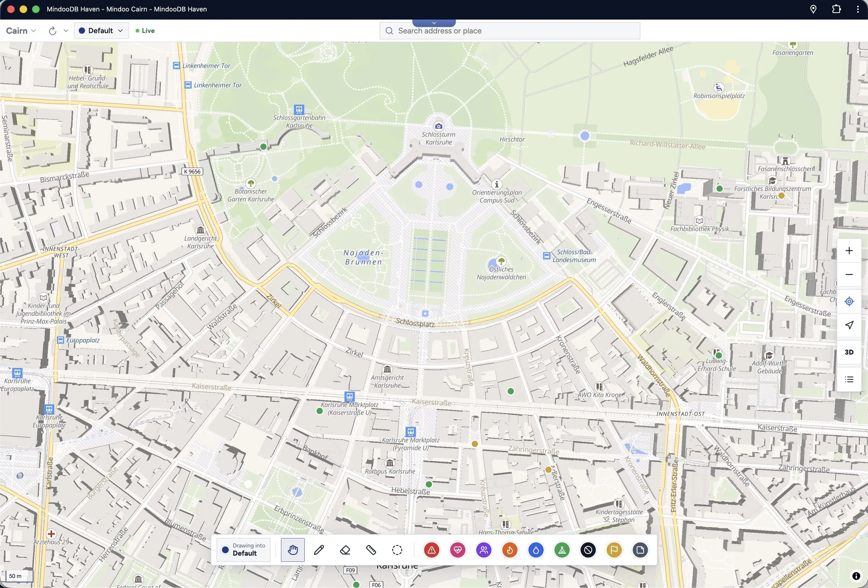Click the refresh sync icon
868x588 pixels.
coord(52,31)
